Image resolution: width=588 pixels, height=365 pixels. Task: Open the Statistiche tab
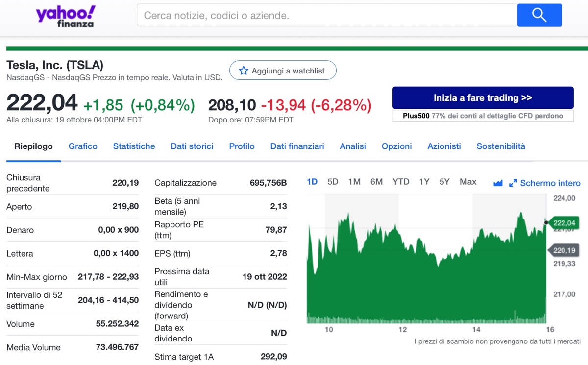click(134, 146)
